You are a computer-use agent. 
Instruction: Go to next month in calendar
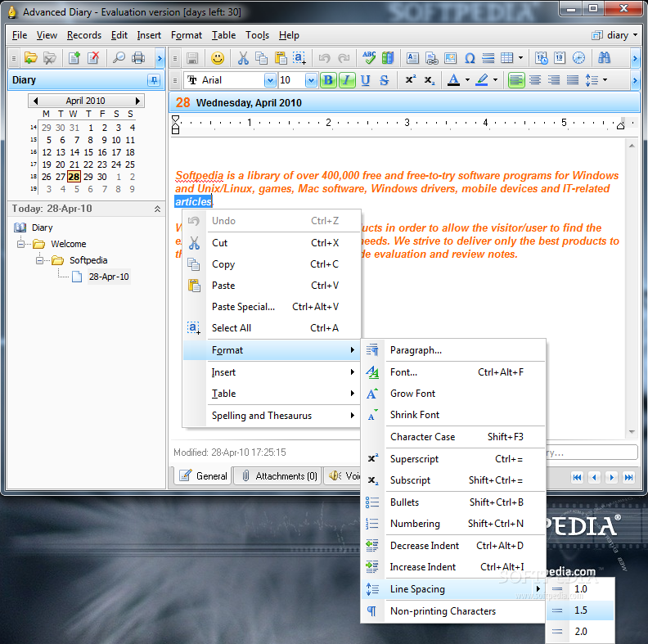[137, 101]
